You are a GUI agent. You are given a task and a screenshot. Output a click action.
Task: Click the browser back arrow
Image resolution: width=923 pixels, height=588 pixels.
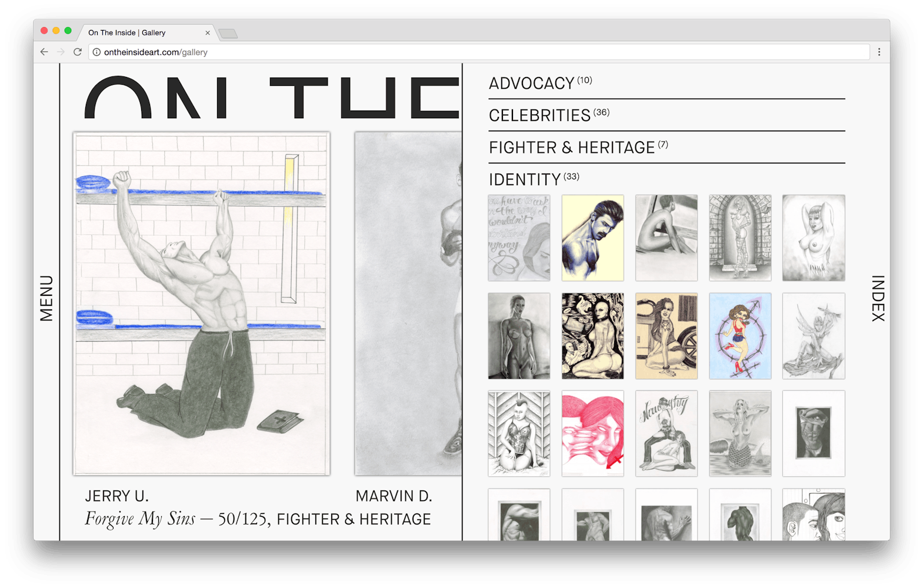44,52
